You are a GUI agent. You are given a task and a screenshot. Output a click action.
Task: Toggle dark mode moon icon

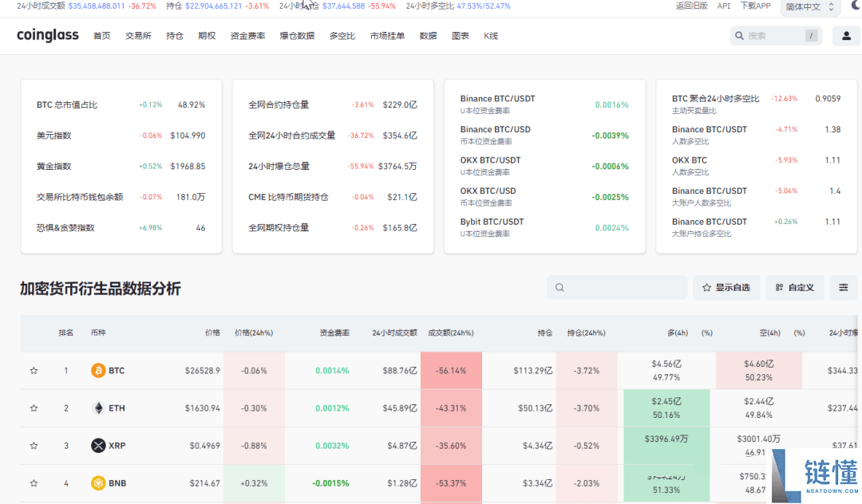856,5
